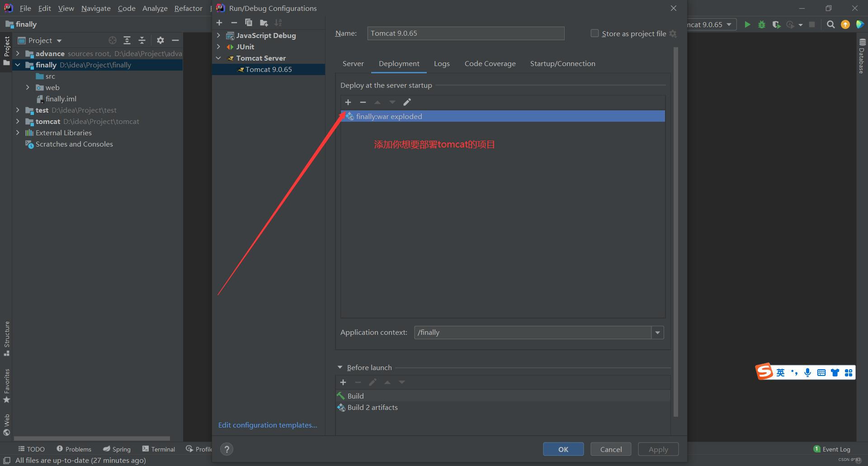Edit the deployment artifact with pencil icon
The width and height of the screenshot is (868, 466).
[x=407, y=102]
